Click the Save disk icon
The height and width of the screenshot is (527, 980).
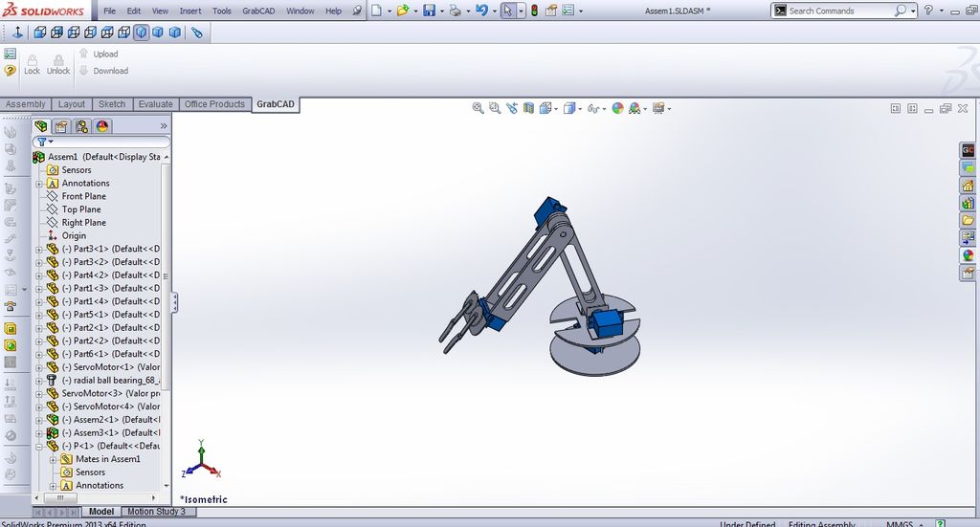coord(430,11)
